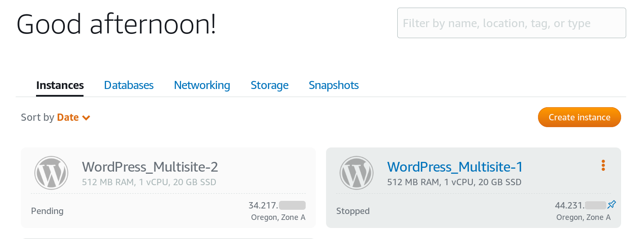Open the WordPress_Multisite-1 three-dot actions menu
644x239 pixels.
pyautogui.click(x=603, y=166)
